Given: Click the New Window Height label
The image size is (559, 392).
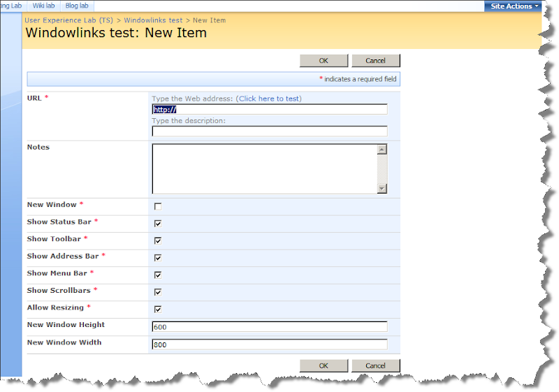Looking at the screenshot, I should click(x=66, y=325).
